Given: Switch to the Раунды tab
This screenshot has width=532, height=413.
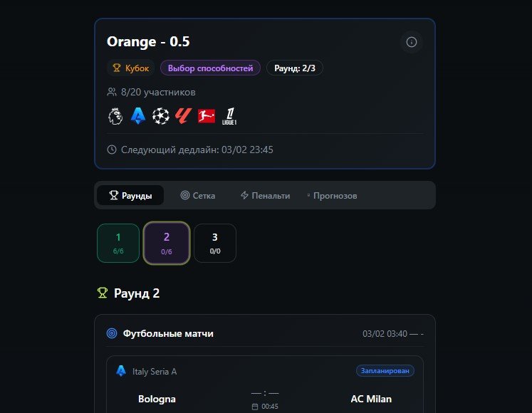Looking at the screenshot, I should 130,195.
